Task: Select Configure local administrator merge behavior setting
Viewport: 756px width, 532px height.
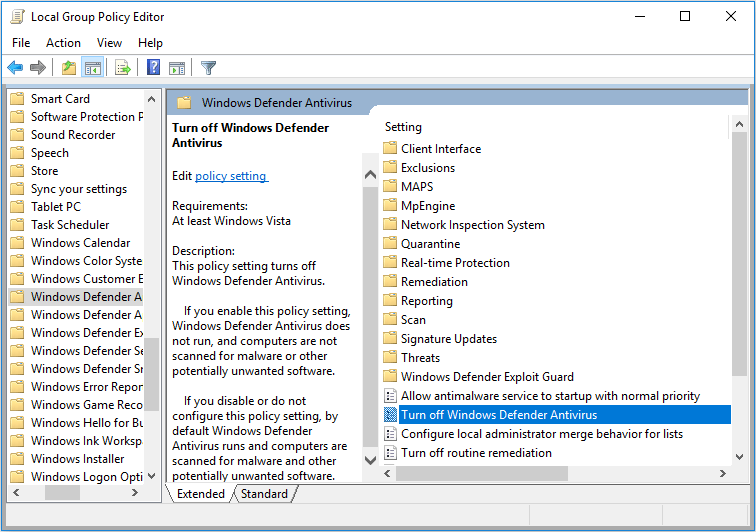Action: click(542, 434)
